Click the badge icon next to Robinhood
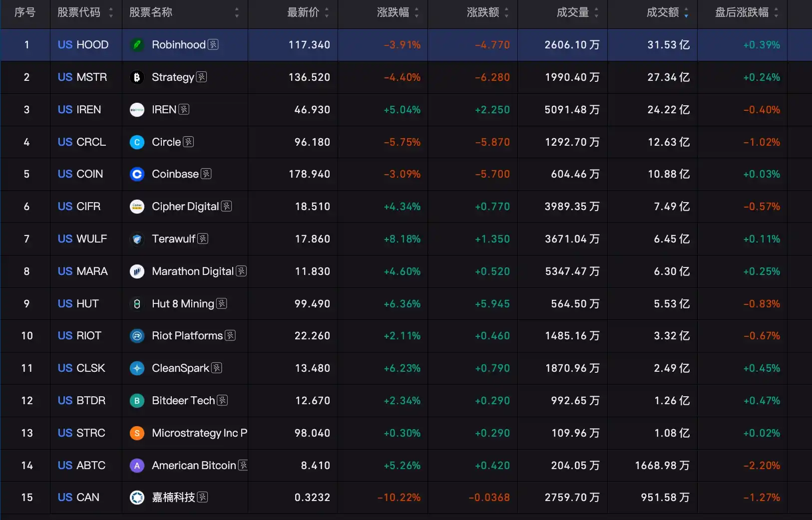This screenshot has width=812, height=520. tap(213, 45)
